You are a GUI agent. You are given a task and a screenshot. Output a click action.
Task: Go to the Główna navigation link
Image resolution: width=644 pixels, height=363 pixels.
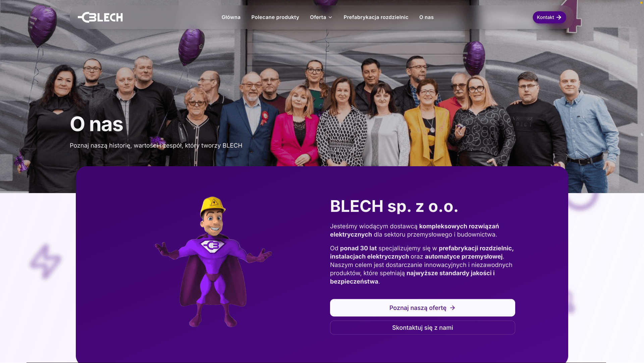[231, 17]
